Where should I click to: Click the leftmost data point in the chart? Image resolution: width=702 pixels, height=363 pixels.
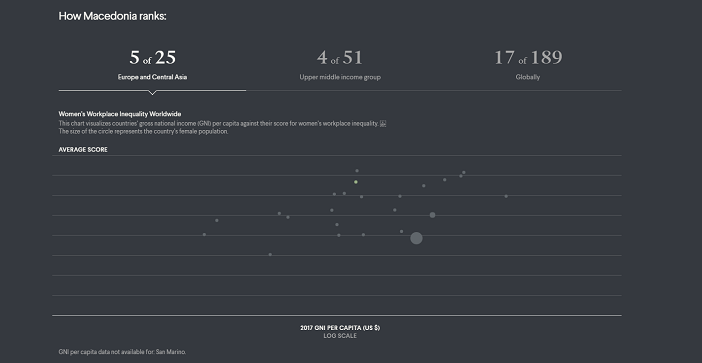[x=205, y=235]
